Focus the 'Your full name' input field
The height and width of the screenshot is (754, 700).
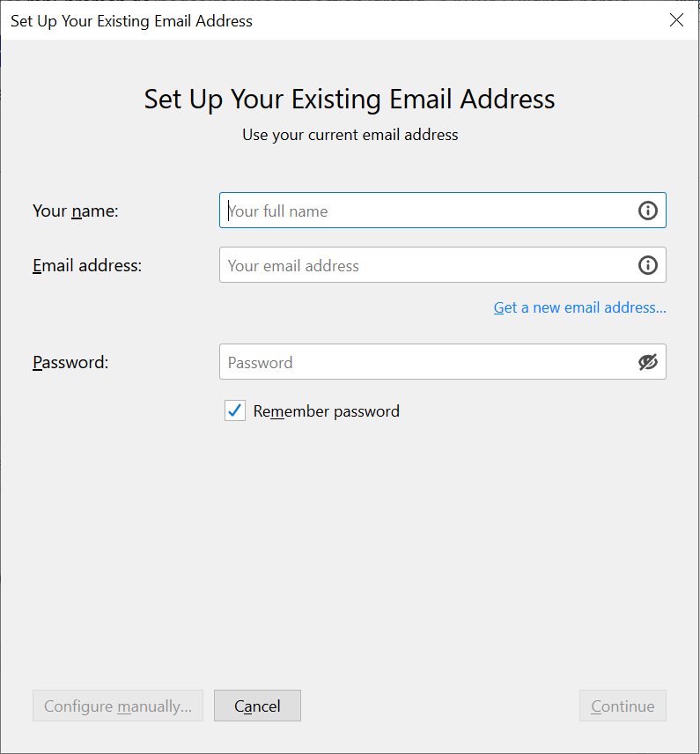pyautogui.click(x=443, y=211)
